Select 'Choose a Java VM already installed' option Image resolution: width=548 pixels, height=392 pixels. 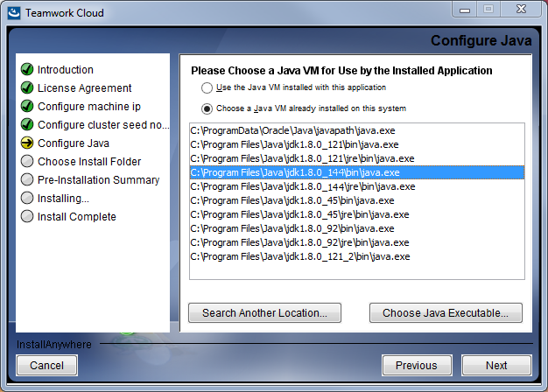pyautogui.click(x=207, y=108)
